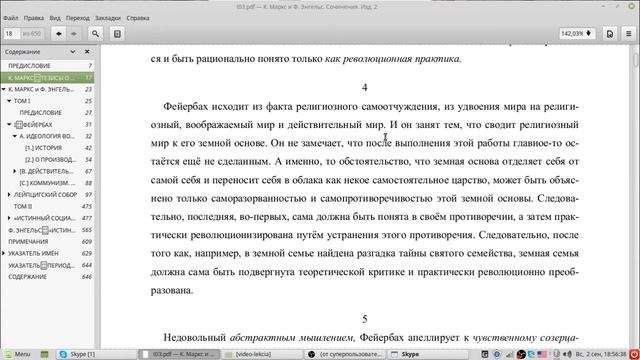
Task: Expand the УКАЗАТЕЛЬ ИМЁН node
Action: coord(4,253)
